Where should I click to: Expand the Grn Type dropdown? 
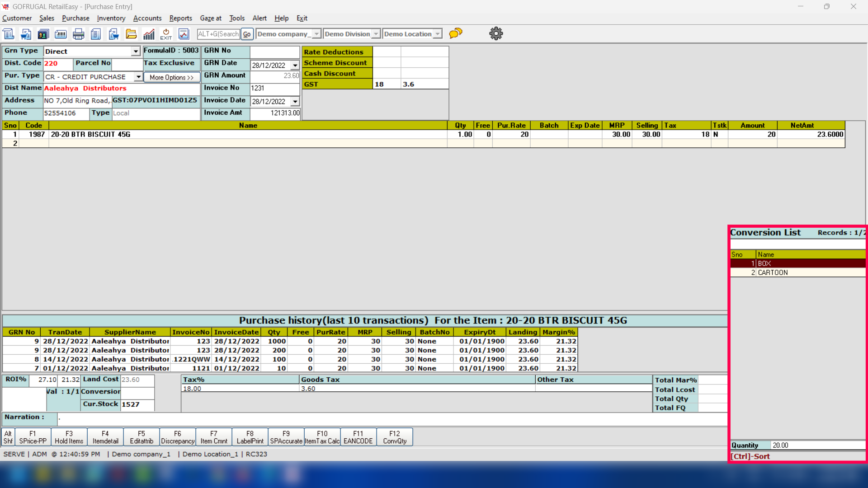(135, 52)
